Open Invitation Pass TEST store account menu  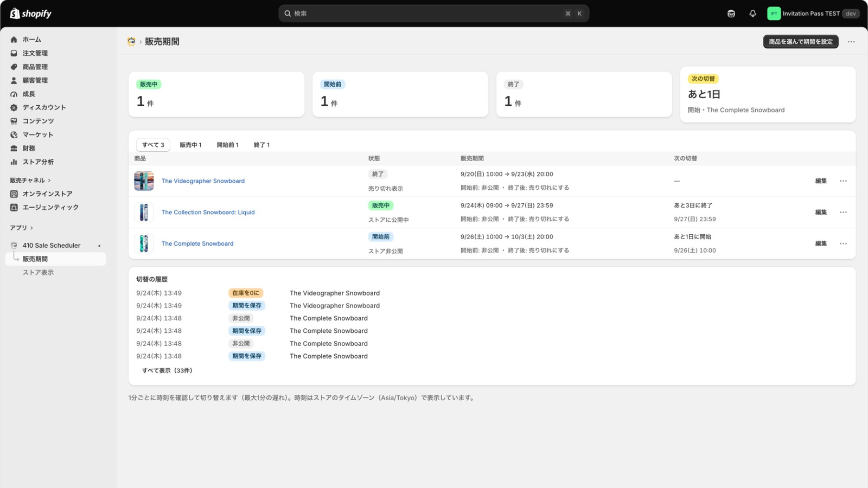(x=813, y=14)
